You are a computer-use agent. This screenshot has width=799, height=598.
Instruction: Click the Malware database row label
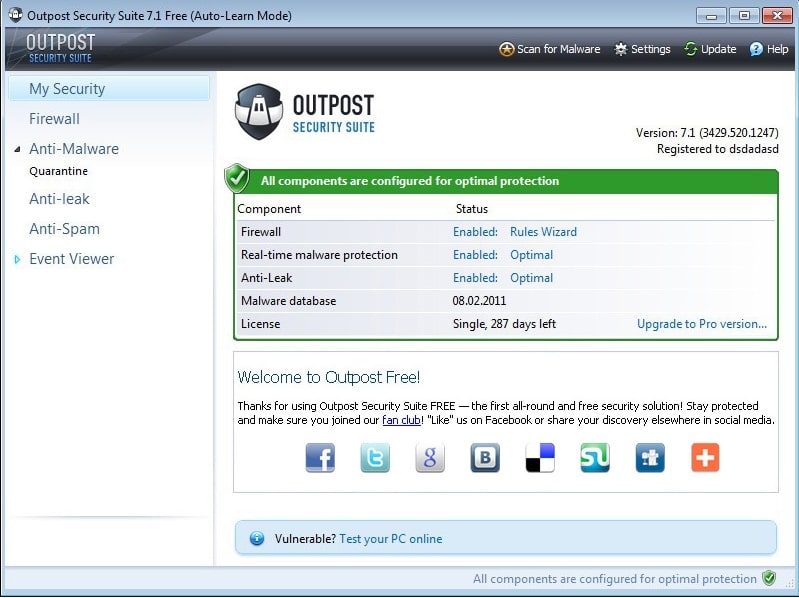(x=288, y=301)
